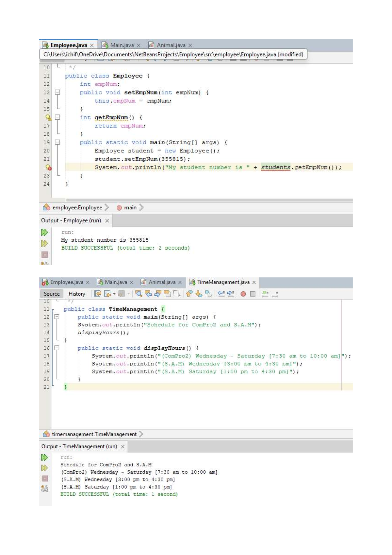The image size is (392, 555).
Task: Switch to History view button
Action: 77,294
